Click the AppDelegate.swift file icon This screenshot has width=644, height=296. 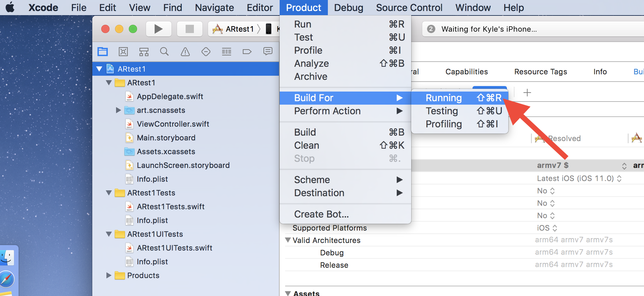tap(129, 96)
